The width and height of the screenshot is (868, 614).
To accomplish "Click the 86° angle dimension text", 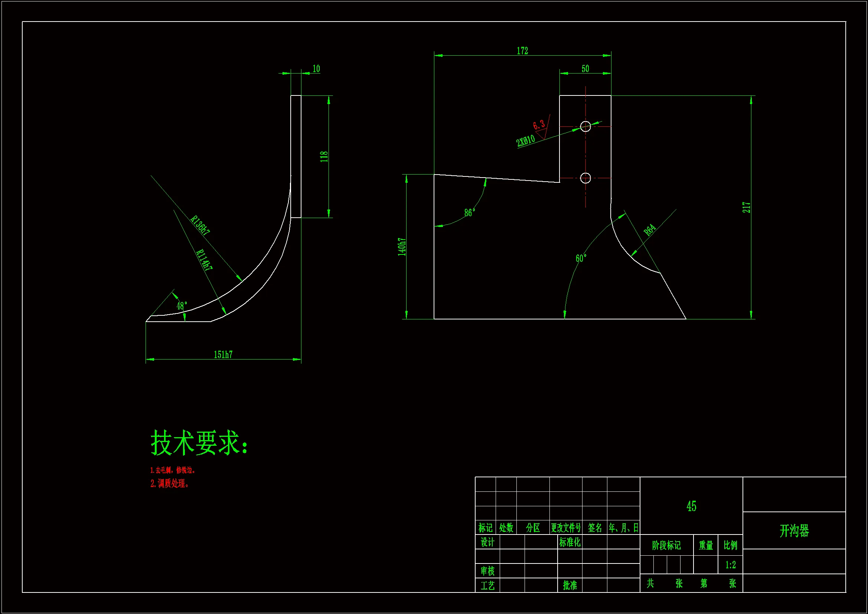I will coord(469,212).
